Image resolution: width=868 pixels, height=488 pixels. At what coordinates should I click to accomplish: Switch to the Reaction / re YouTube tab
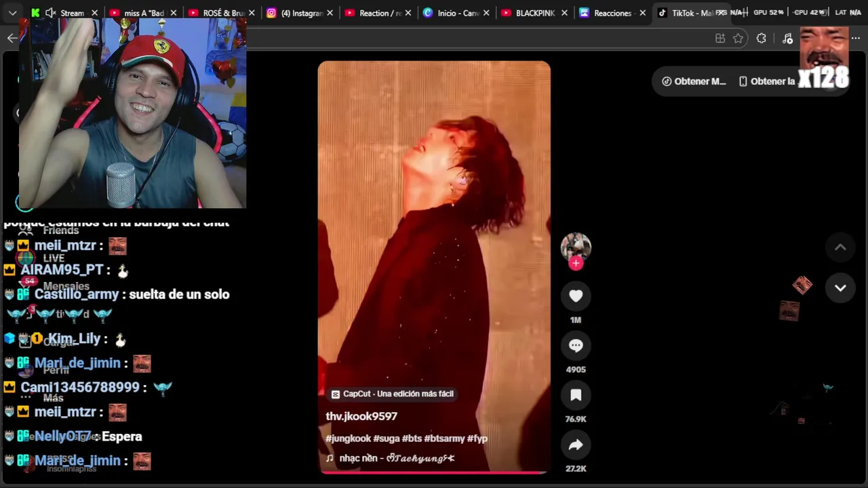tap(378, 13)
